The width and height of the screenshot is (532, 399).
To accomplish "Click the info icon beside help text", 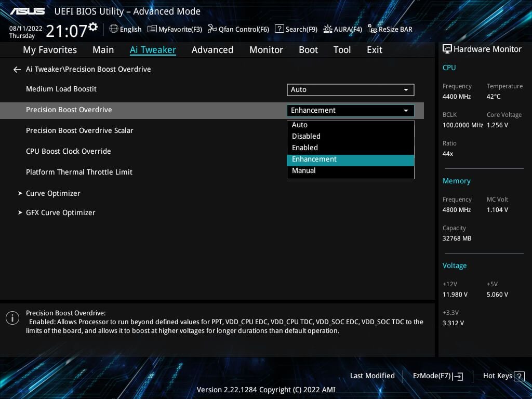I will point(12,318).
